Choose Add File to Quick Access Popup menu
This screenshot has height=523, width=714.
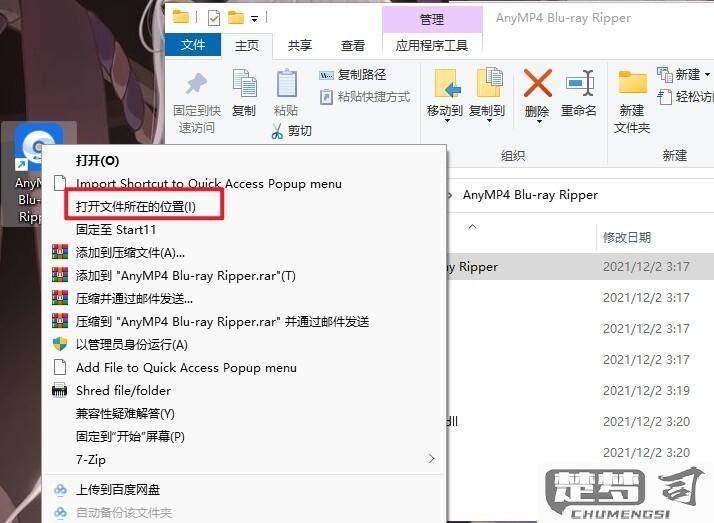tap(245, 368)
